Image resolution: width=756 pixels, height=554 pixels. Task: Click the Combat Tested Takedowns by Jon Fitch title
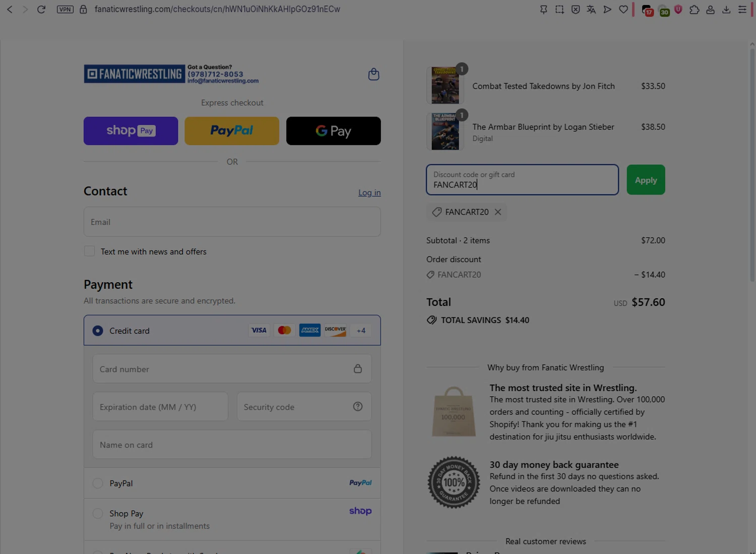coord(543,86)
